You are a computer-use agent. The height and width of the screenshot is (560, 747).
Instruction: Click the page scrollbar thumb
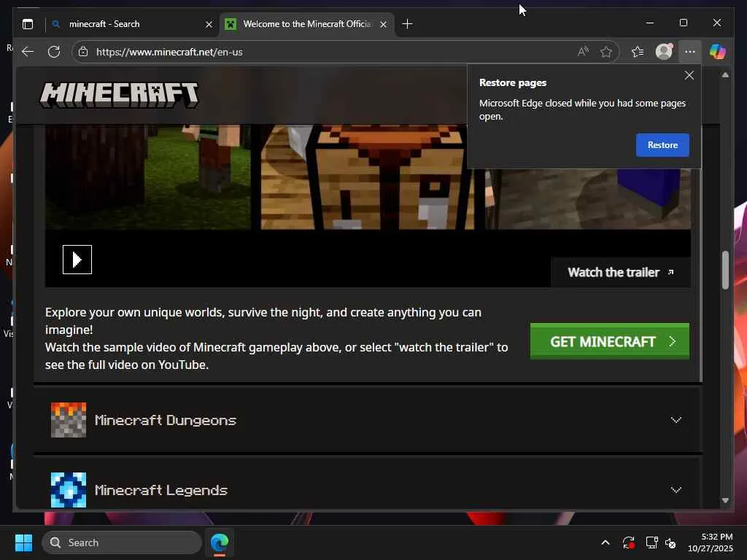coord(725,270)
